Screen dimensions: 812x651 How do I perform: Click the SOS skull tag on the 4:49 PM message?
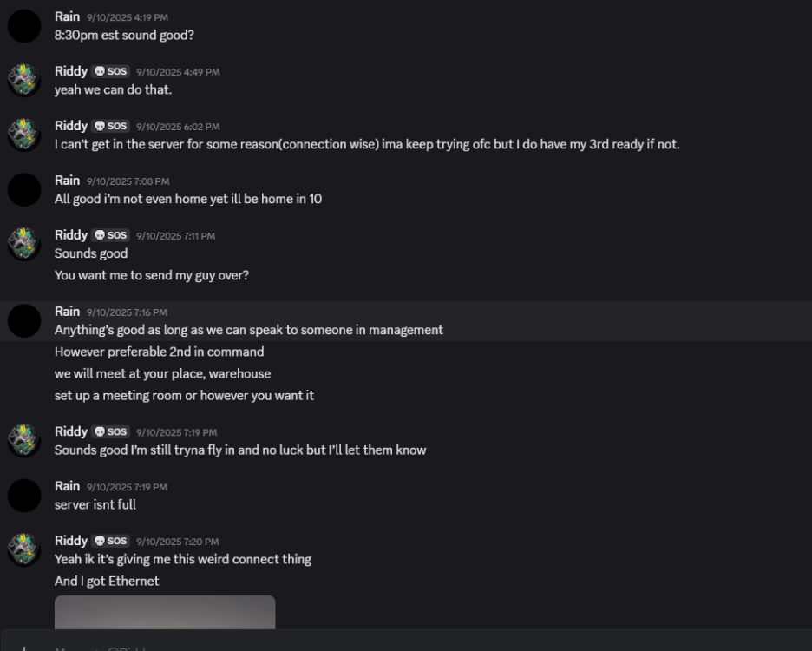tap(111, 72)
